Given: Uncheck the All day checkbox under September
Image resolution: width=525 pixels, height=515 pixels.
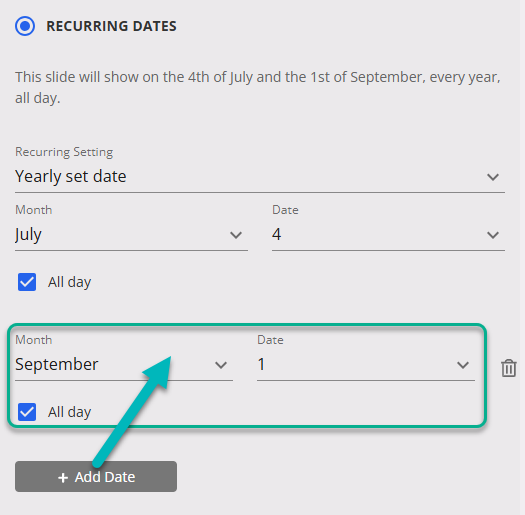Looking at the screenshot, I should point(27,412).
